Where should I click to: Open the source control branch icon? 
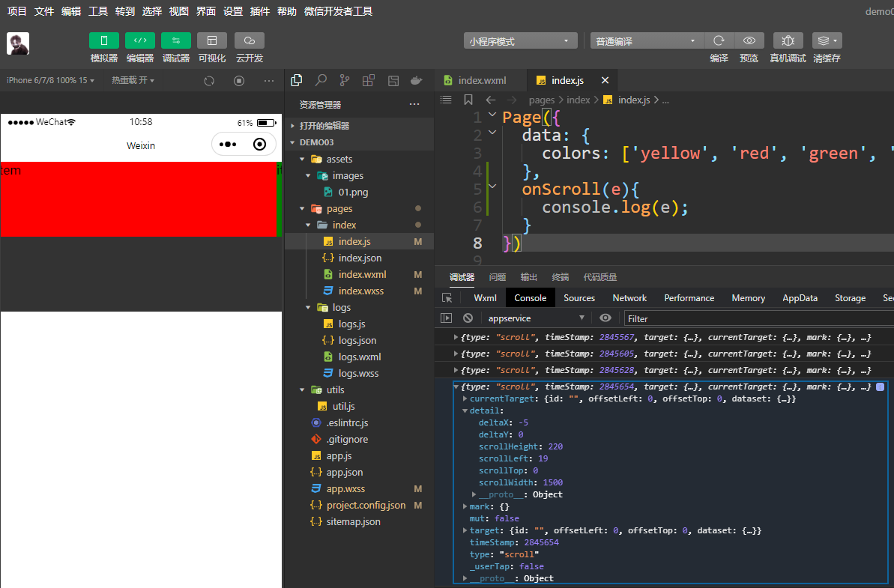click(x=345, y=80)
